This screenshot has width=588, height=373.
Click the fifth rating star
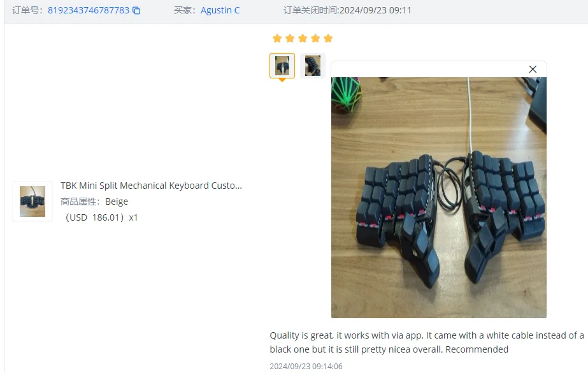(328, 38)
